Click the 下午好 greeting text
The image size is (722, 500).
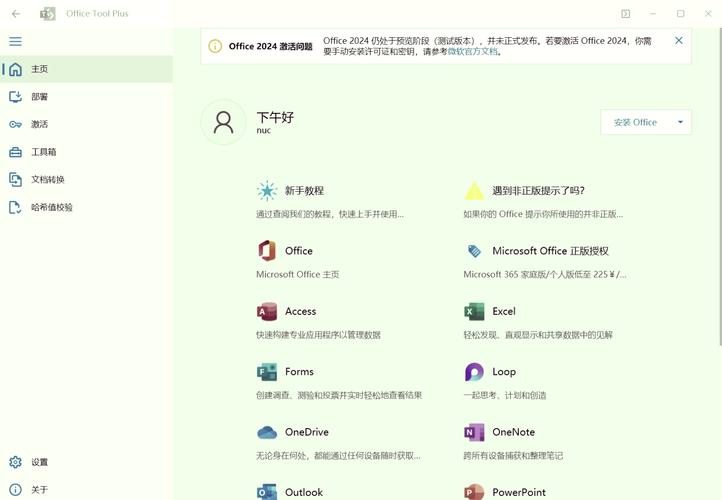click(x=275, y=117)
